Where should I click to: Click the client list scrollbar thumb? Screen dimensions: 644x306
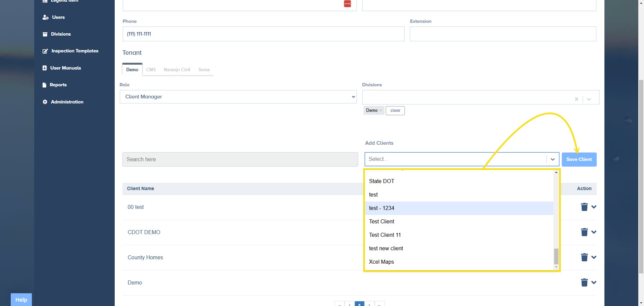[556, 256]
